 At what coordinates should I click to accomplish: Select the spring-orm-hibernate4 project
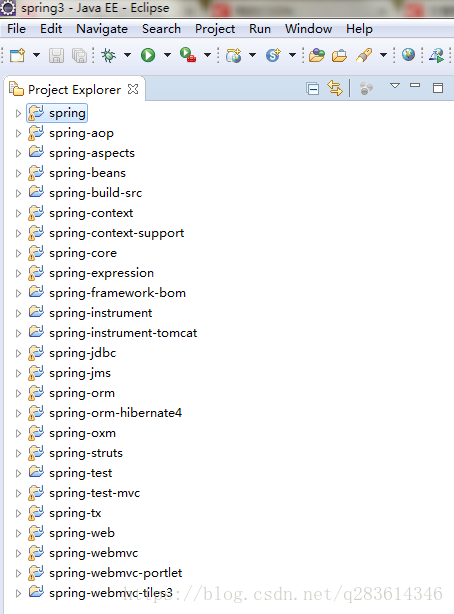point(116,413)
